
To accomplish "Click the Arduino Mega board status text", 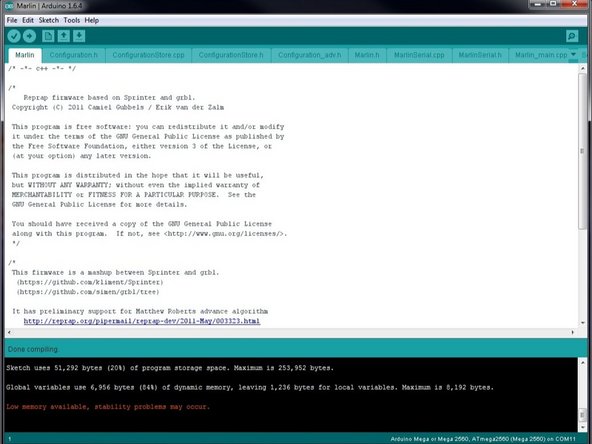I will click(x=483, y=439).
